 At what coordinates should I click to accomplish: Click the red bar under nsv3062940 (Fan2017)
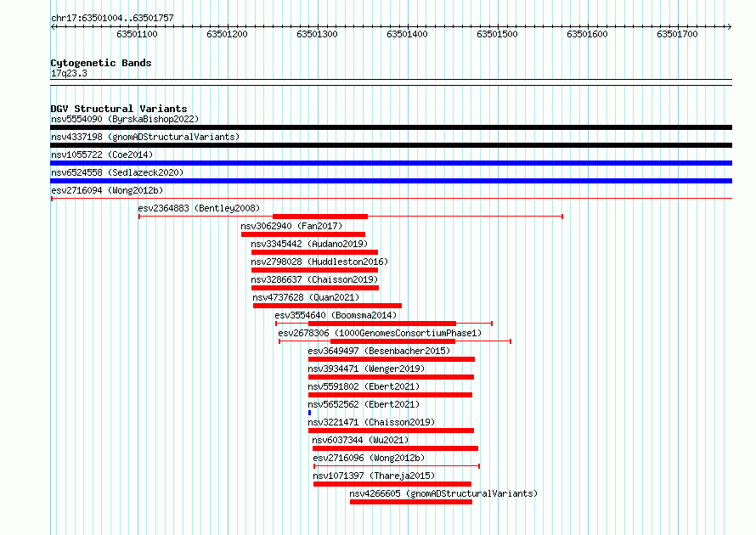[x=303, y=234]
